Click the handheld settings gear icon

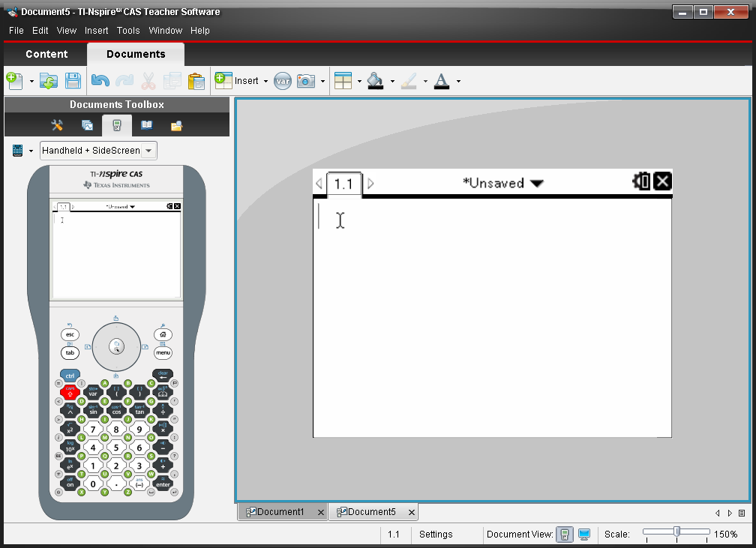(x=641, y=181)
